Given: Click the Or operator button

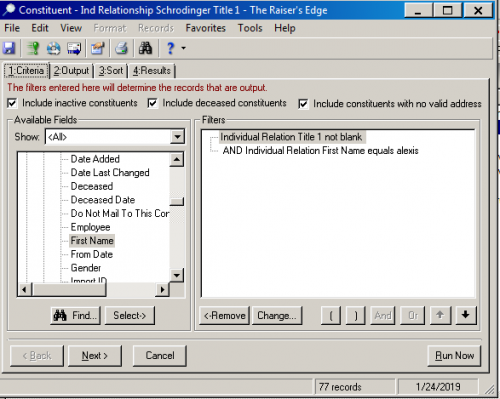Looking at the screenshot, I should tap(413, 315).
